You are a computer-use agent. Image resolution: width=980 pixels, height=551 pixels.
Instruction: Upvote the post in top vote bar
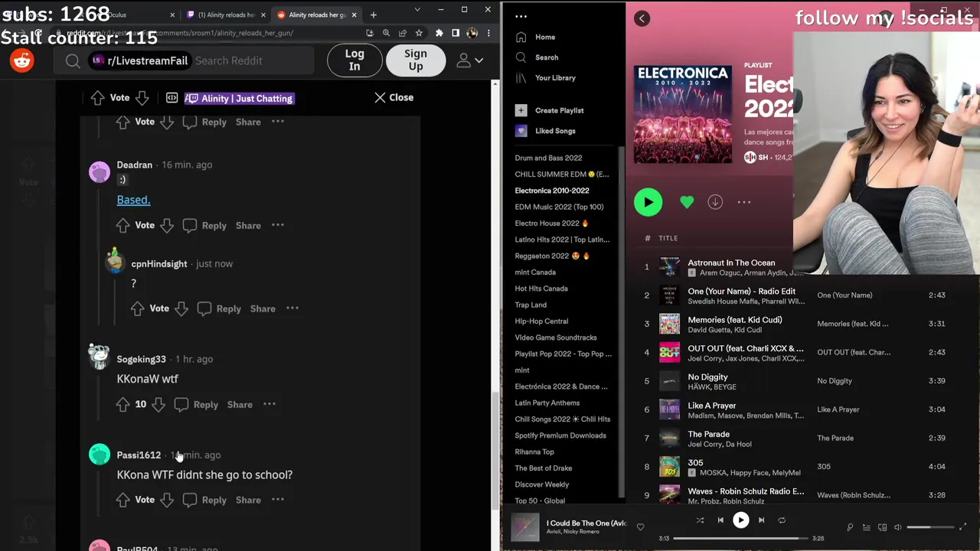pos(98,98)
